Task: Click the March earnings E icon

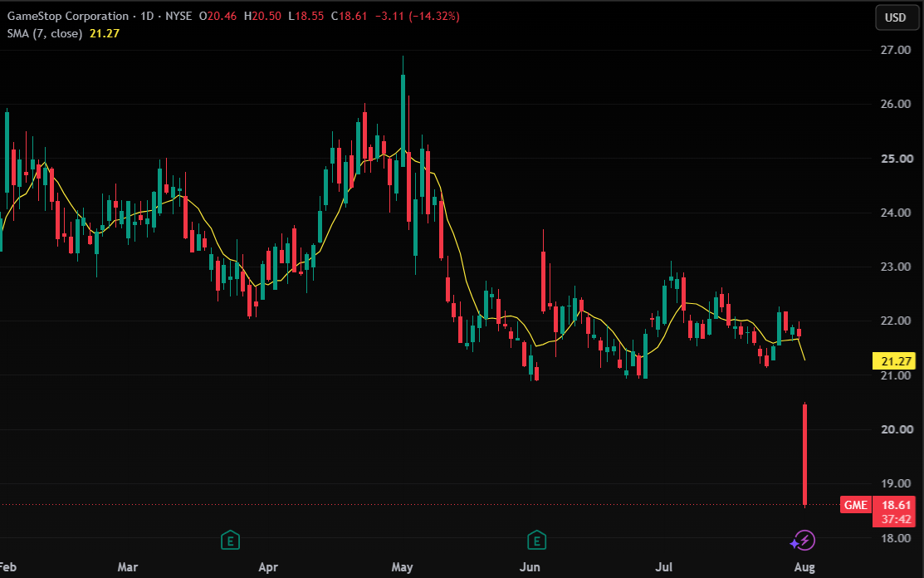Action: (230, 540)
